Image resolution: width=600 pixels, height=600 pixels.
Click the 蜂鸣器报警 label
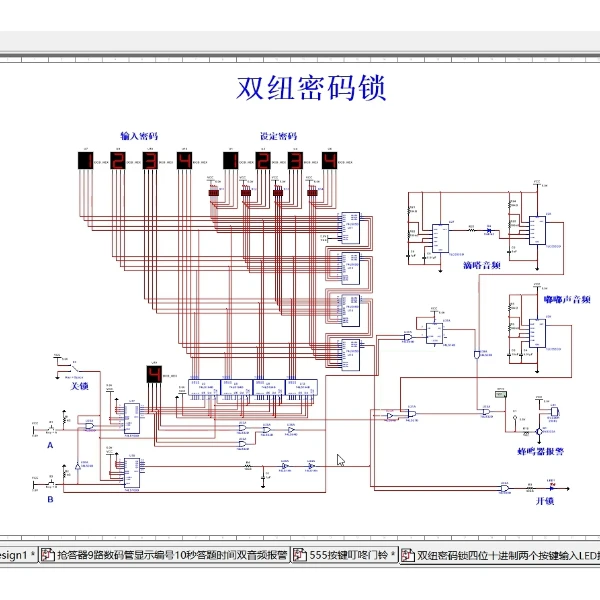click(540, 452)
